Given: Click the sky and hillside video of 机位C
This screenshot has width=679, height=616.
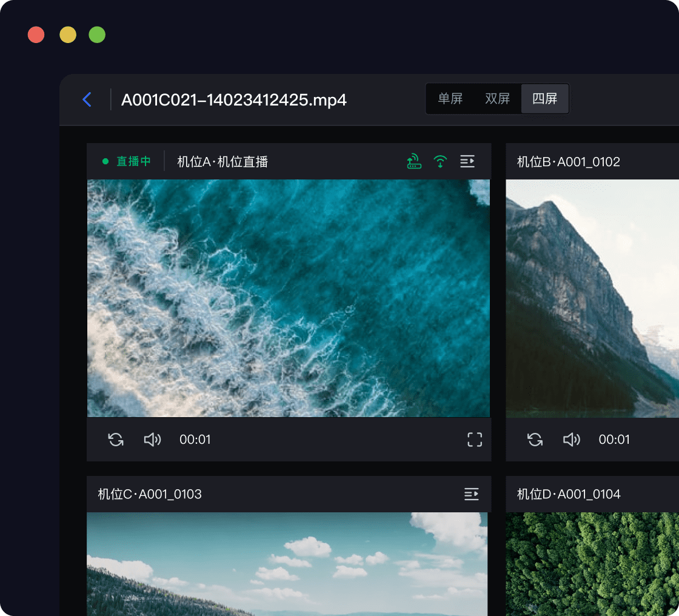Looking at the screenshot, I should (287, 564).
